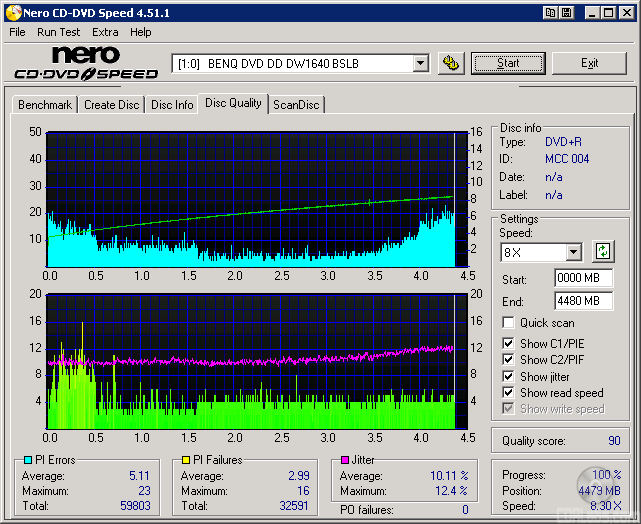Click the Nero disc icon in title bar

pos(11,12)
